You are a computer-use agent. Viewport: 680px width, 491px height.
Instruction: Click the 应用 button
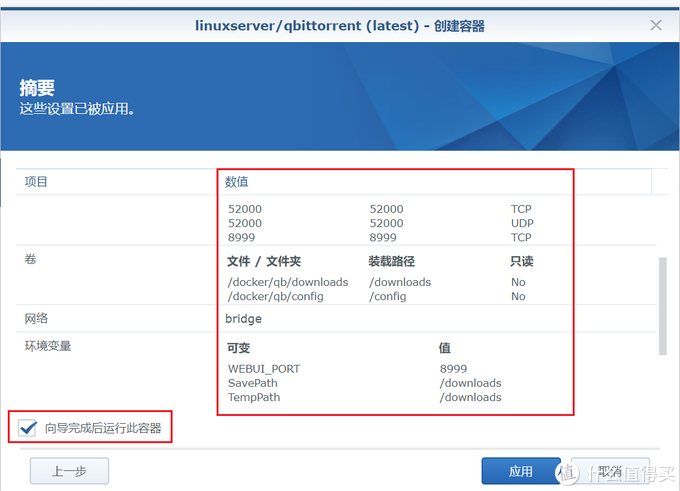tap(520, 471)
